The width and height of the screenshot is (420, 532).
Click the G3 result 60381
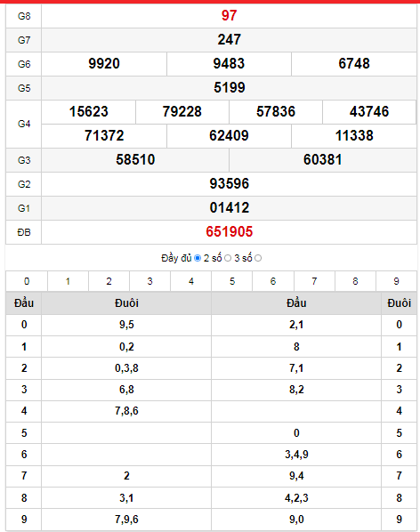pyautogui.click(x=323, y=160)
